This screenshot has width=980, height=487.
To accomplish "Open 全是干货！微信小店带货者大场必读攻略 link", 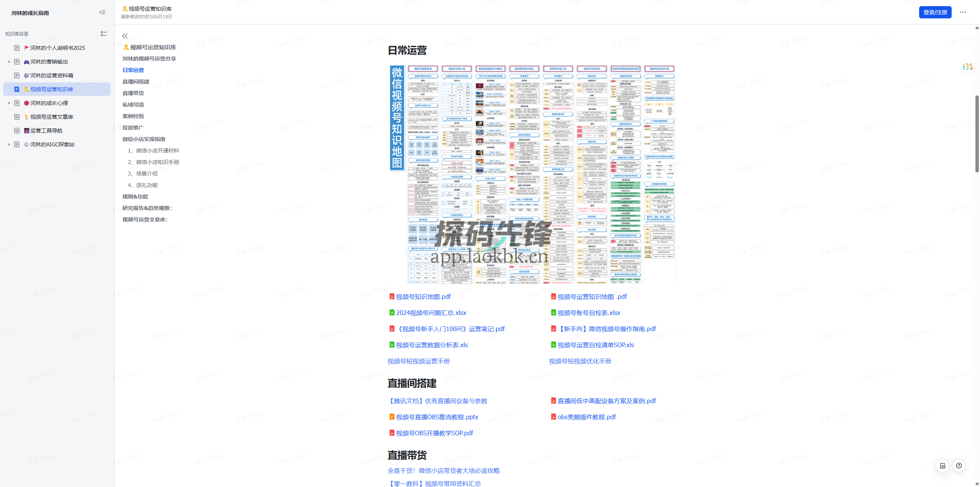I will click(444, 471).
